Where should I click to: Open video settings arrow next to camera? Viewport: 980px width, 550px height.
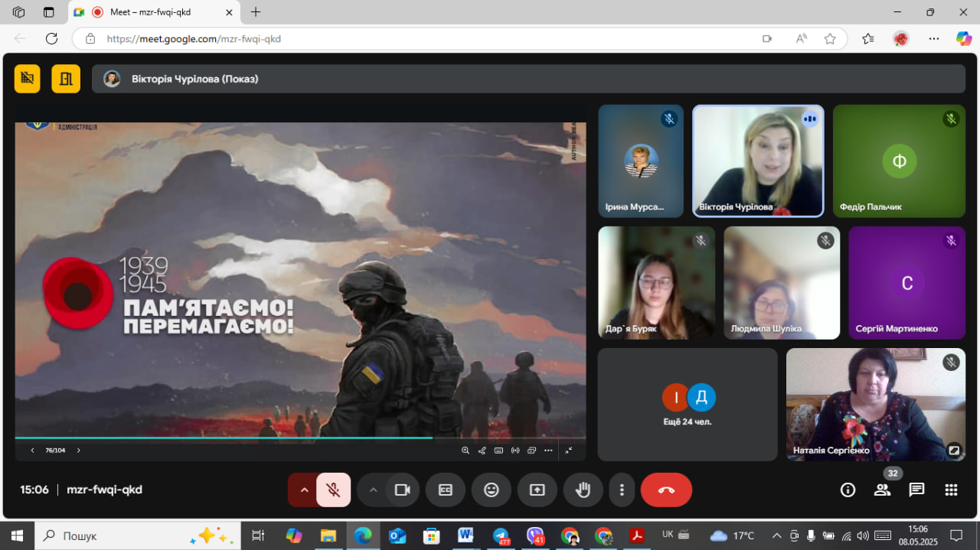373,490
